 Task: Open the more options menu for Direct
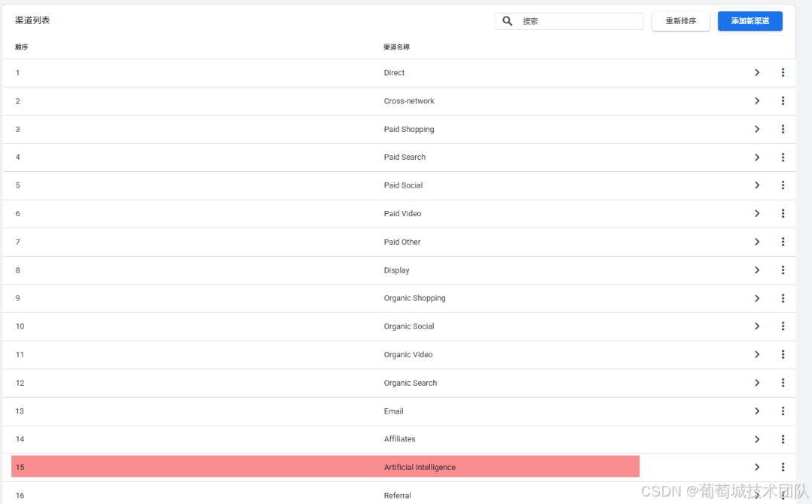click(783, 72)
